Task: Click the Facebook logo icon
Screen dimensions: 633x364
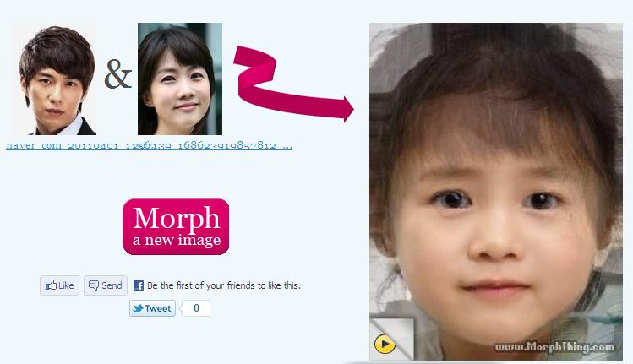Action: pos(138,285)
